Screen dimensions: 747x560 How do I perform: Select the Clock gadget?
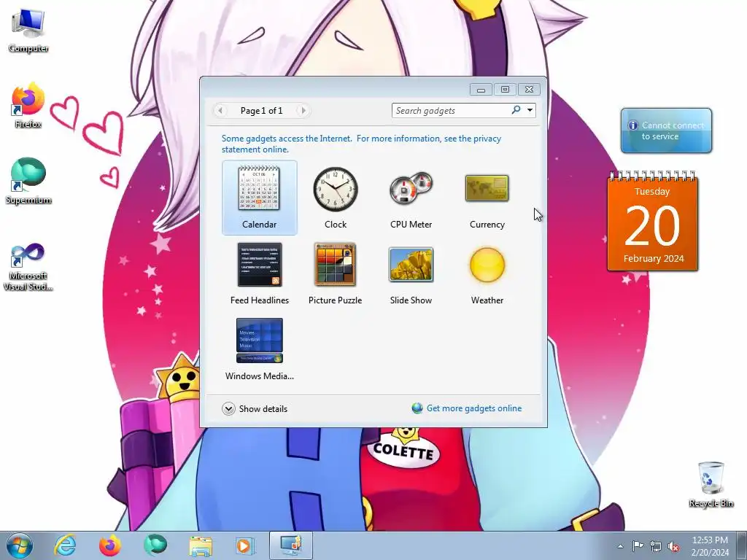336,198
